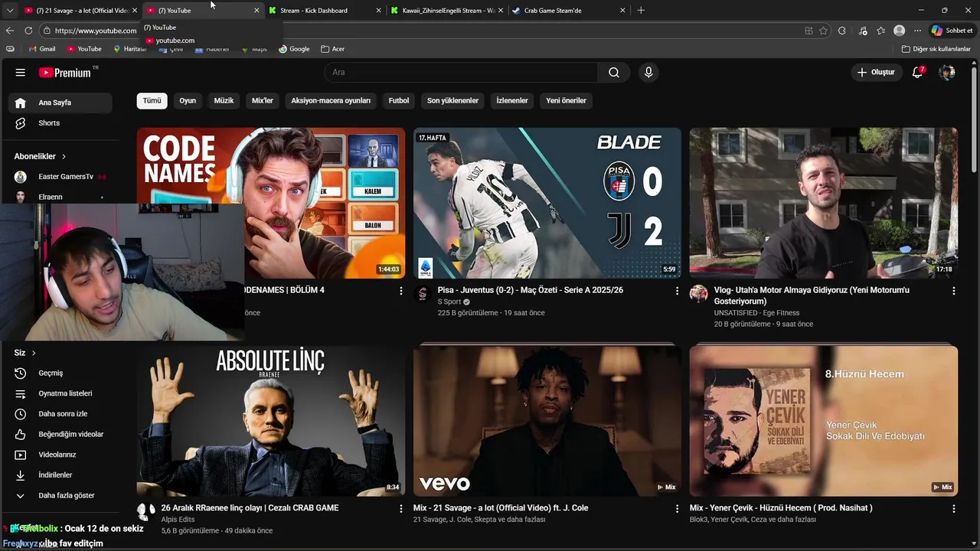Open Oynatma listeleri in sidebar
This screenshot has height=551, width=980.
click(60, 393)
